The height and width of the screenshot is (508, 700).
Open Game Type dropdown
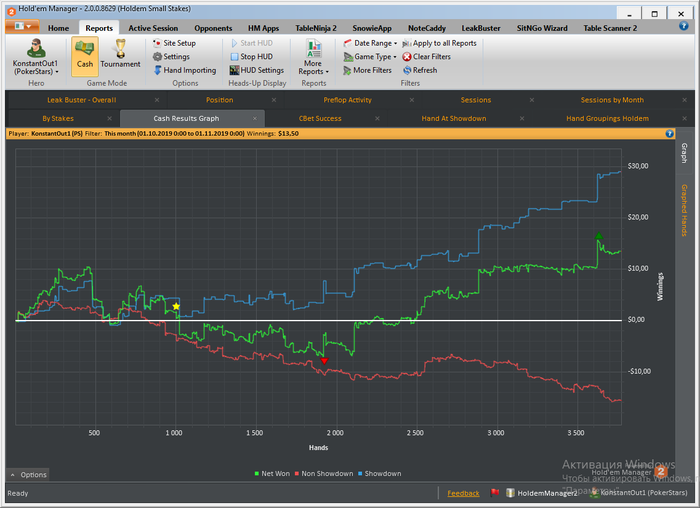coord(370,57)
